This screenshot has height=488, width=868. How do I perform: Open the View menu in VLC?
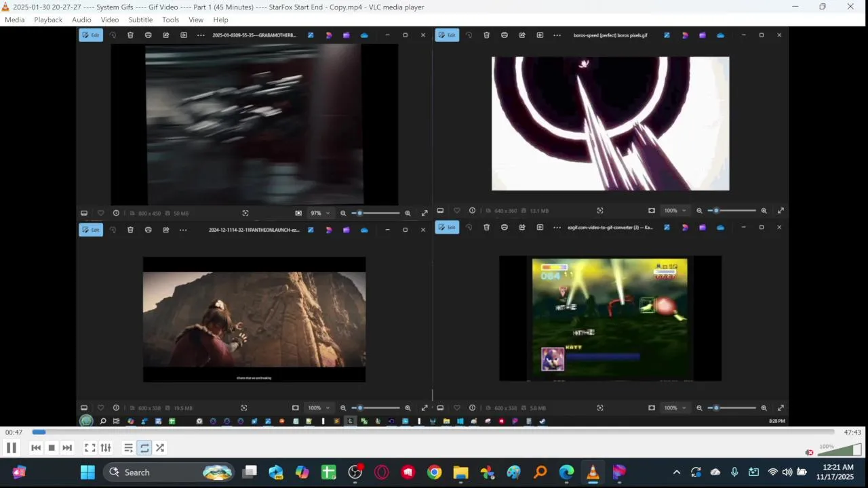(196, 20)
